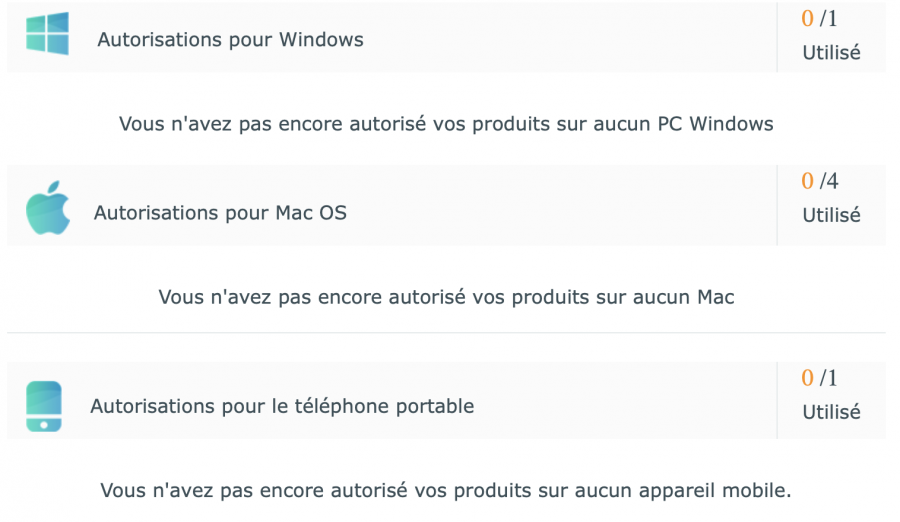
Task: Open "Autorisations pour le téléphone portable" section
Action: 282,406
